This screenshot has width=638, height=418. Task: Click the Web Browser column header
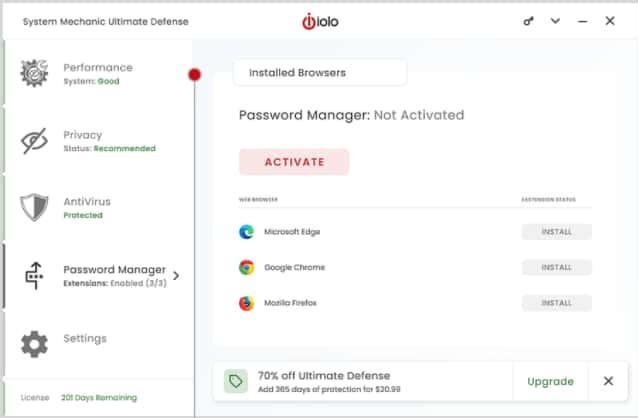[x=258, y=199]
